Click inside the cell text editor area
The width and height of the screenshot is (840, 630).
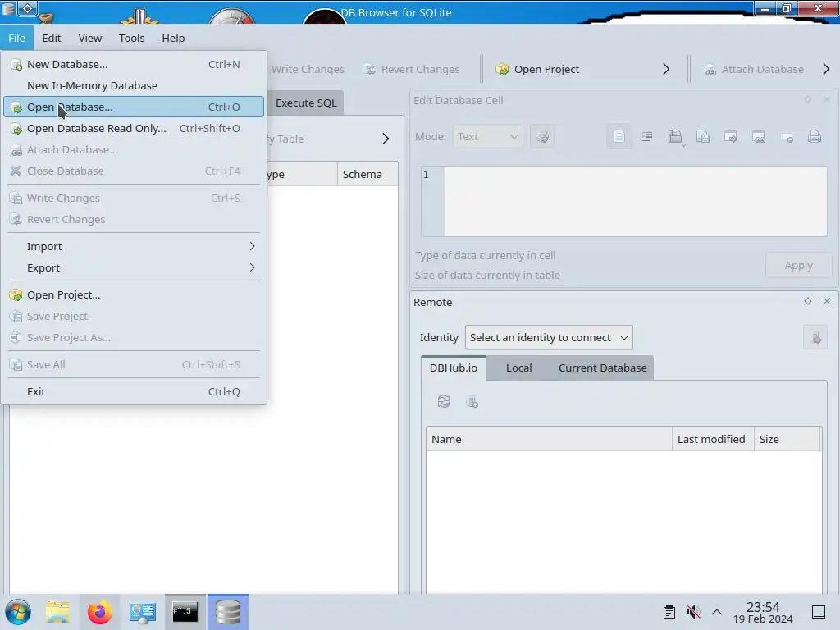(x=636, y=201)
